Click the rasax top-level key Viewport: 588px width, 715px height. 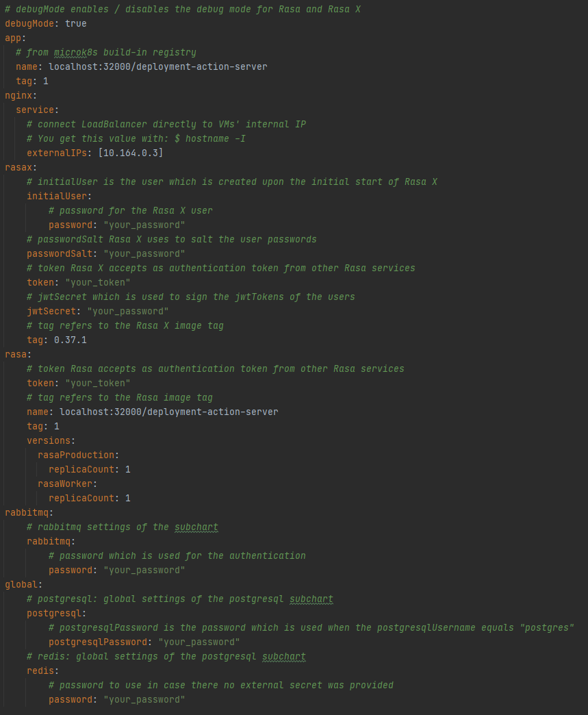pyautogui.click(x=18, y=167)
